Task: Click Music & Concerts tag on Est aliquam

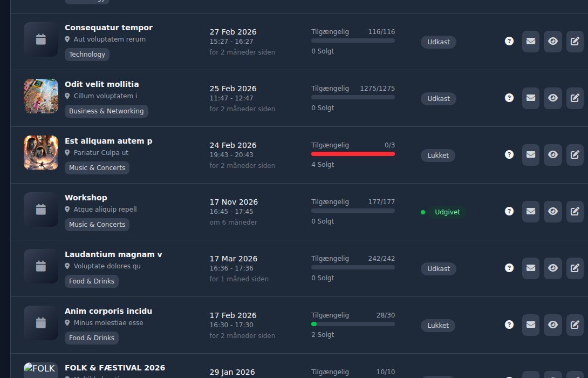Action: (97, 168)
